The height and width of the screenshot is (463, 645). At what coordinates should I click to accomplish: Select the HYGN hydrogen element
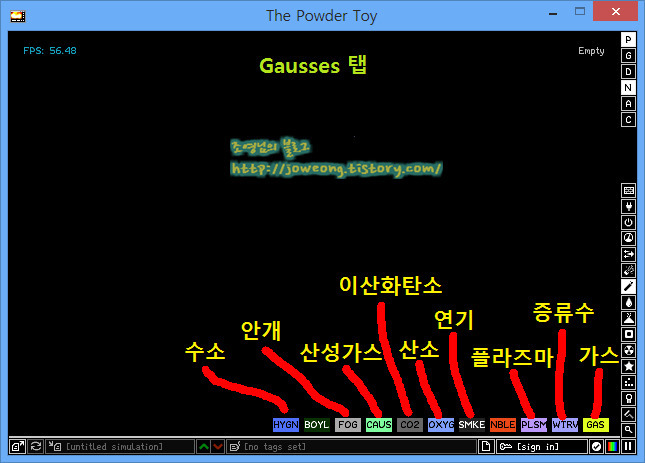click(x=285, y=425)
